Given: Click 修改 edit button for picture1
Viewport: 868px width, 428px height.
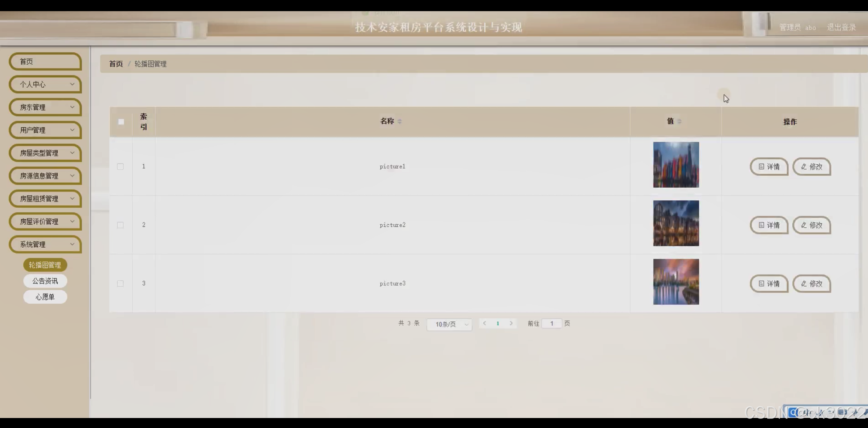Looking at the screenshot, I should (x=812, y=167).
